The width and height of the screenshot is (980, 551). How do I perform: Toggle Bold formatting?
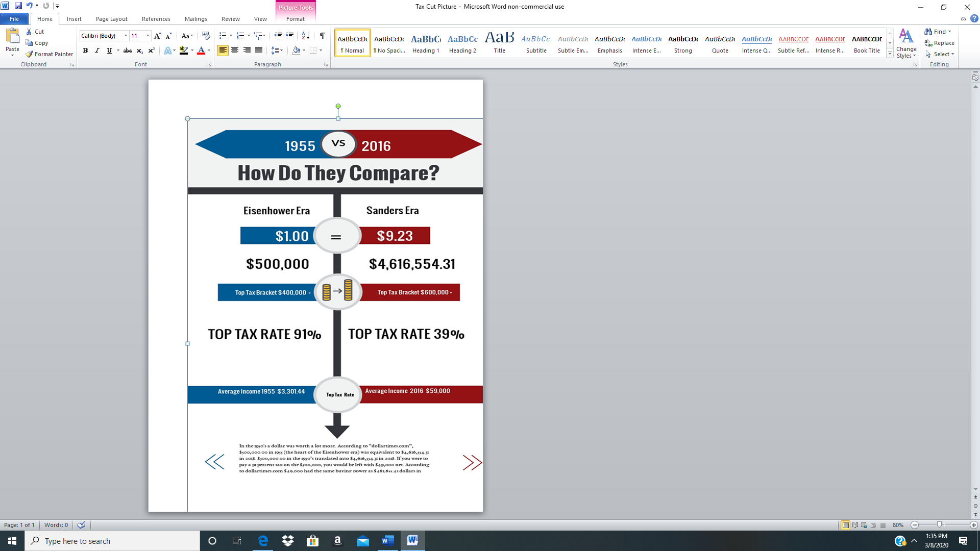85,51
